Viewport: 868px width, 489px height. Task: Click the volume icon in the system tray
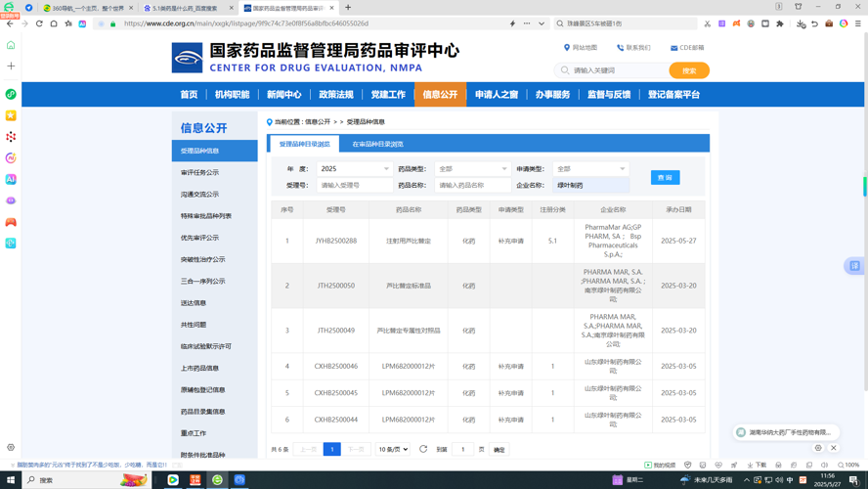779,480
